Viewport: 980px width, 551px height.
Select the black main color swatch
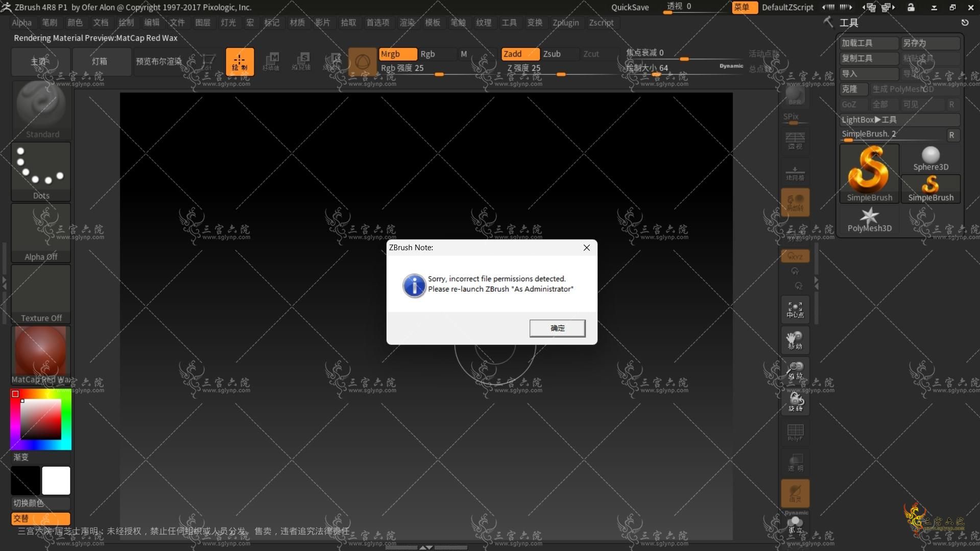point(26,481)
